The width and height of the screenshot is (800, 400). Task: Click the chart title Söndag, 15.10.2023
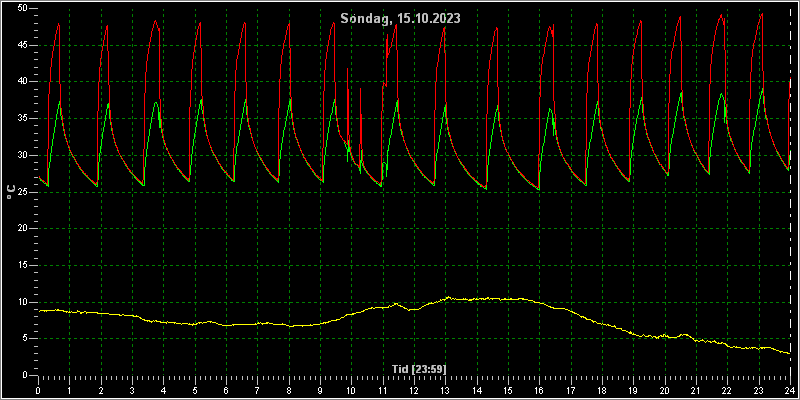click(401, 19)
